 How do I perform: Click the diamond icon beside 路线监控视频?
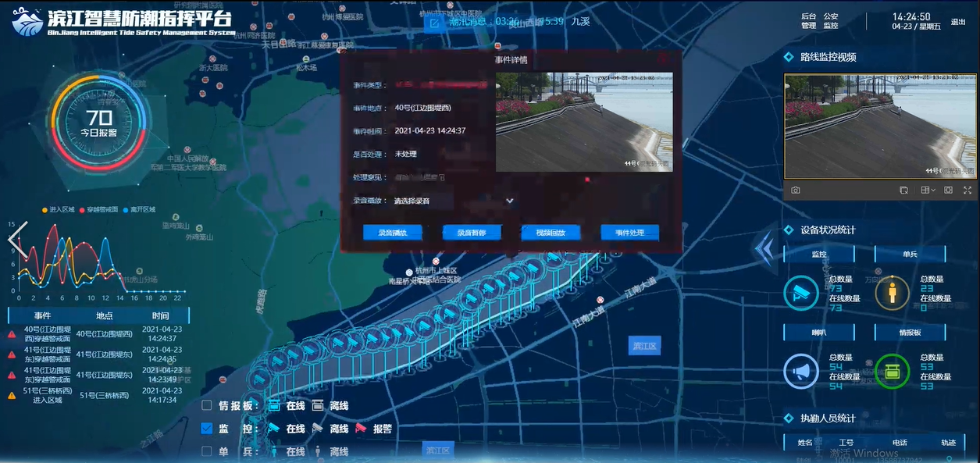click(789, 56)
